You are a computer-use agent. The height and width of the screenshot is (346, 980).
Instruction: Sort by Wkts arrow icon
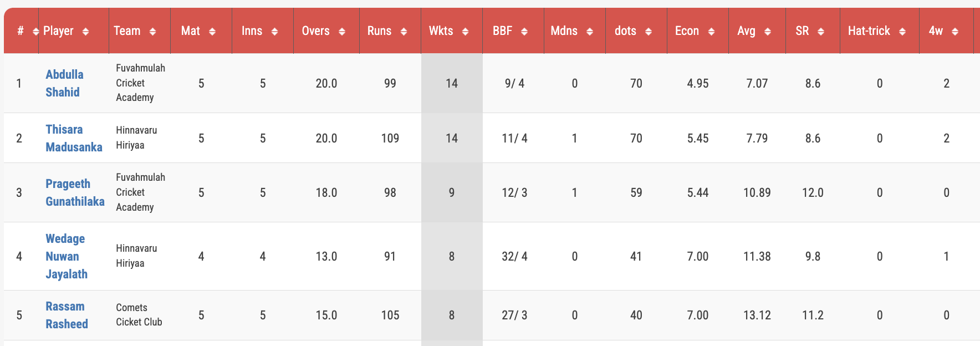[465, 32]
